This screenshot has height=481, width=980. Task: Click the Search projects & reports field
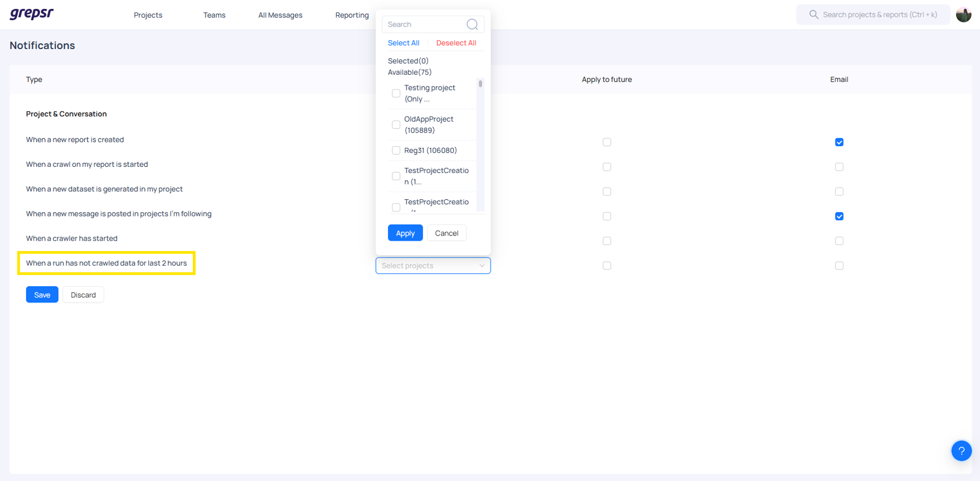(879, 15)
